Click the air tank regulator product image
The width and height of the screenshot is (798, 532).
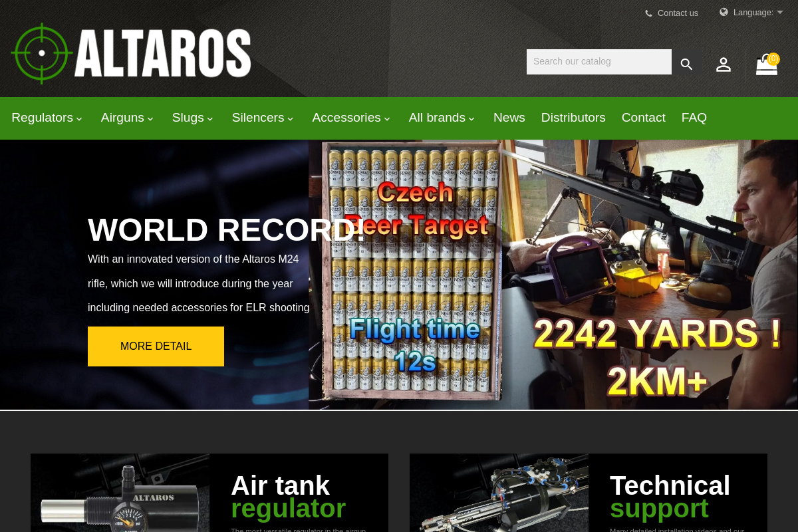[120, 493]
